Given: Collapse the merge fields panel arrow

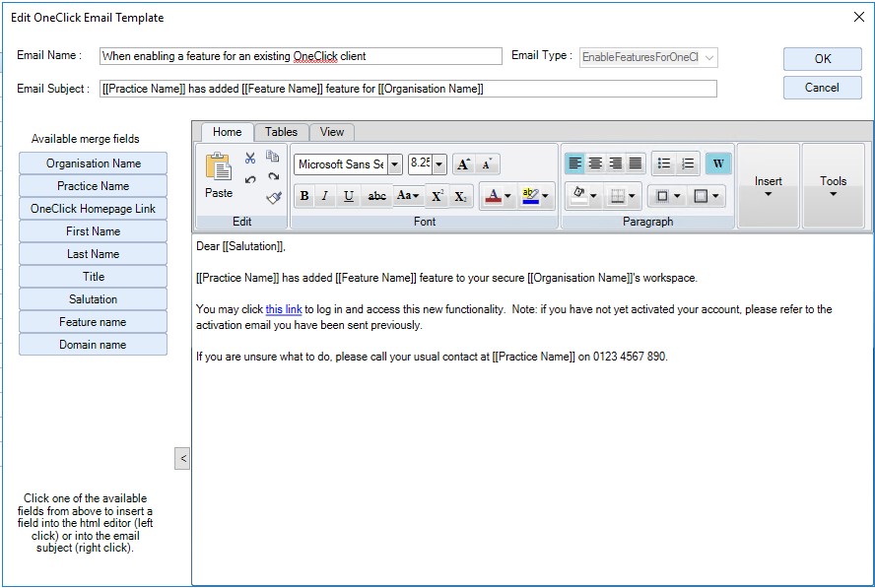Looking at the screenshot, I should (x=182, y=459).
